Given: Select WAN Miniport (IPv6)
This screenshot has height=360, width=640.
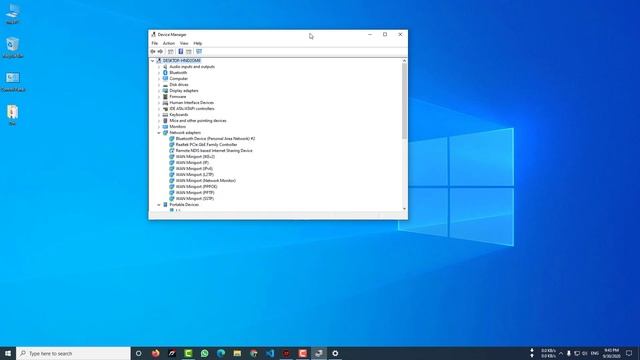Looking at the screenshot, I should point(194,169).
